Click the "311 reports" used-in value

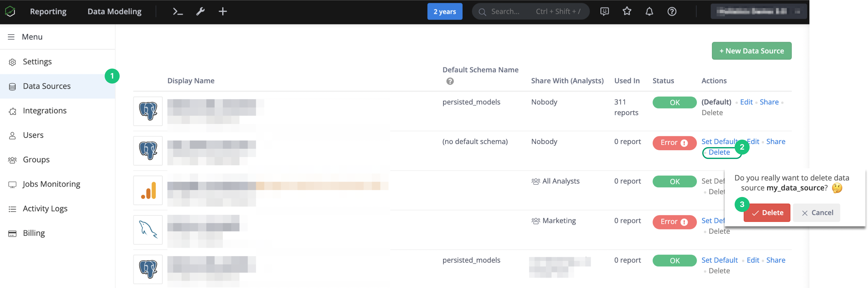[x=626, y=107]
